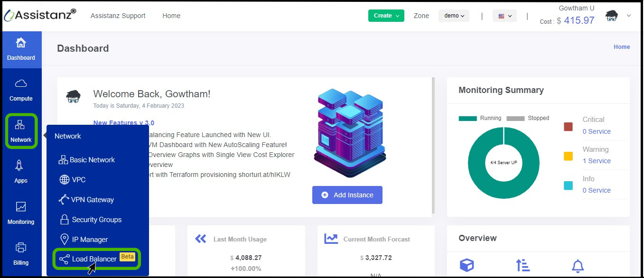The image size is (644, 278).
Task: Click the yellow Warning color square
Action: tap(568, 157)
